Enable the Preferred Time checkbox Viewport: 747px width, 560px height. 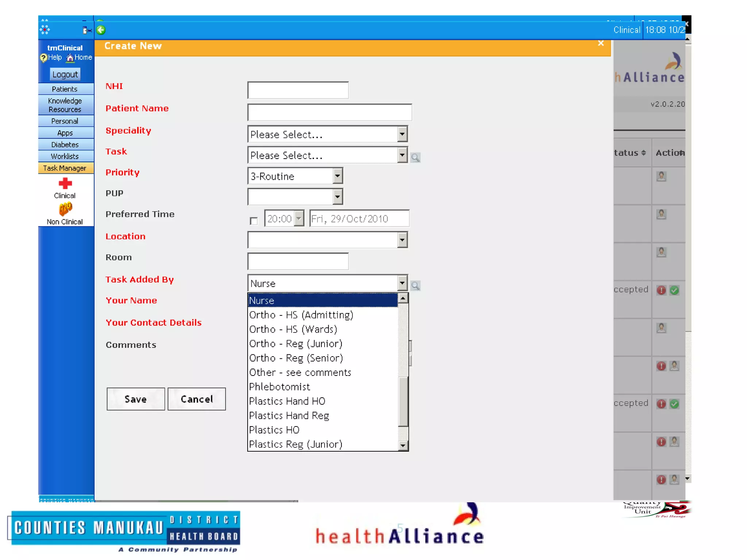[254, 221]
